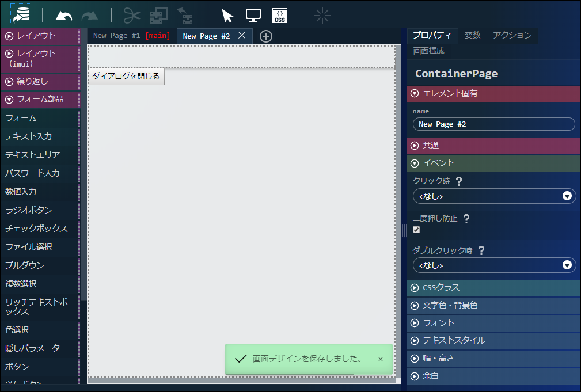Switch to the アクション tab
Viewport: 581px width, 392px height.
pyautogui.click(x=512, y=35)
